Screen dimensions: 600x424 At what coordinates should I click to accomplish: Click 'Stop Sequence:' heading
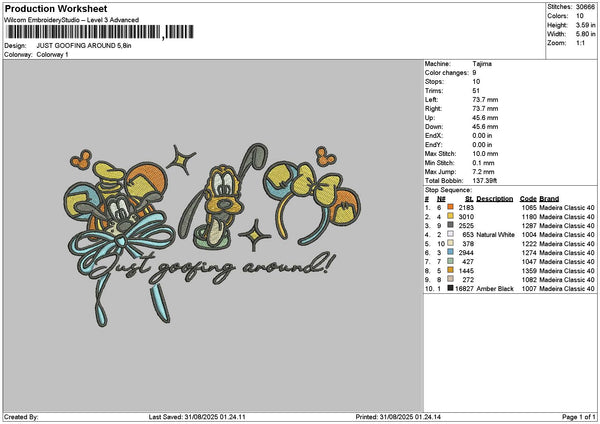tap(448, 190)
